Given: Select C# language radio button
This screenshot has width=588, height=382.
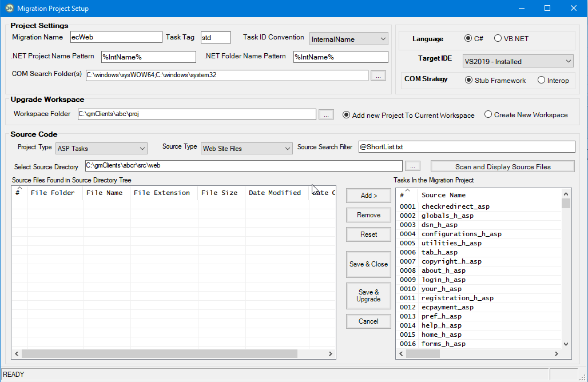Looking at the screenshot, I should click(x=468, y=39).
